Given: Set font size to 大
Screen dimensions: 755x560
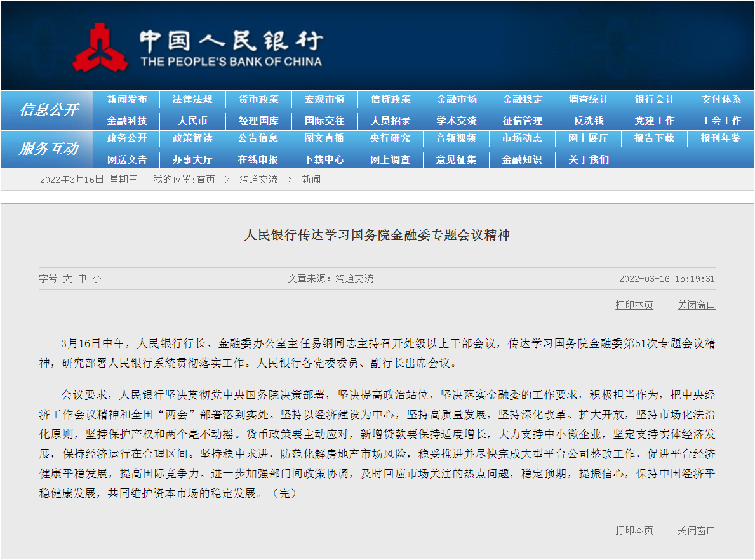Looking at the screenshot, I should [67, 278].
